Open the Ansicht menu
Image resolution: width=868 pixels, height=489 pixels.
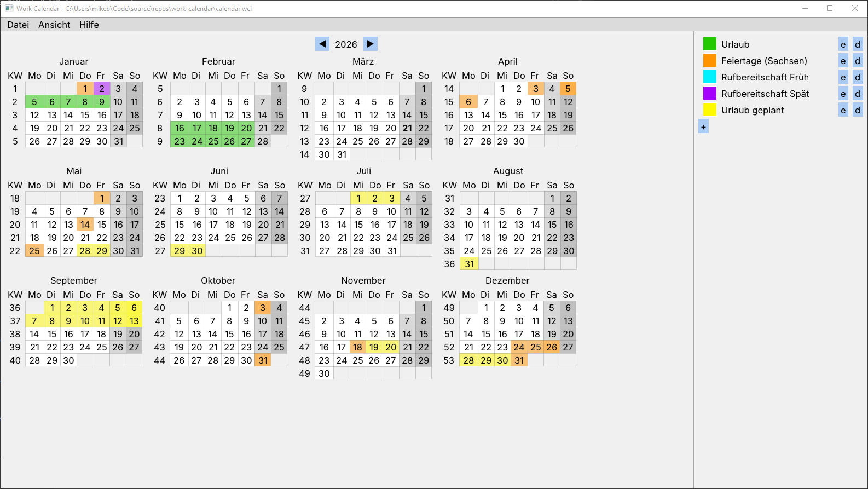[54, 25]
